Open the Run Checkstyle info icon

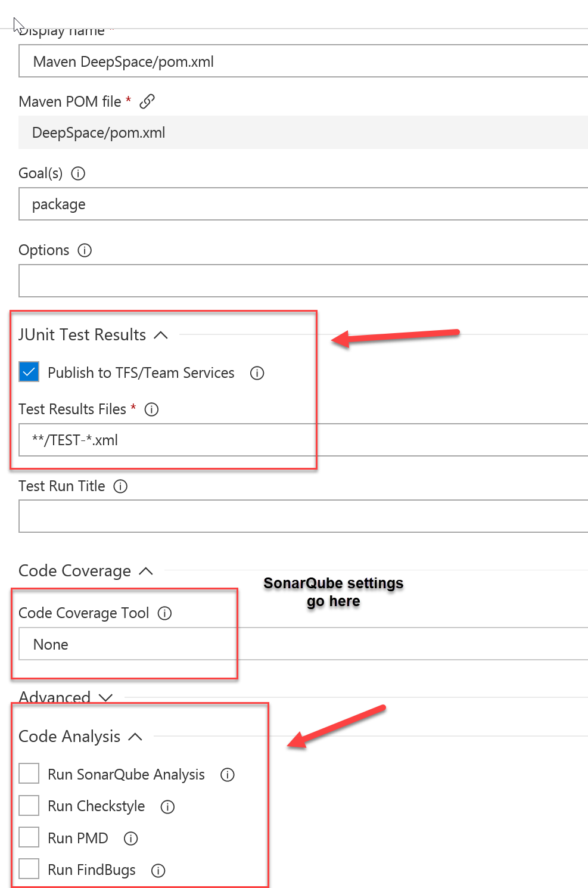[167, 807]
